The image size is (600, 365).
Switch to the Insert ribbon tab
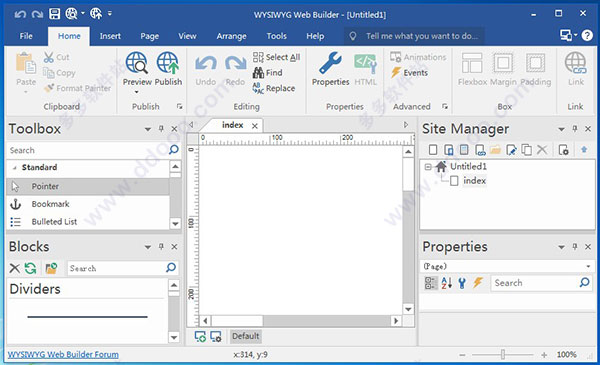pyautogui.click(x=110, y=36)
